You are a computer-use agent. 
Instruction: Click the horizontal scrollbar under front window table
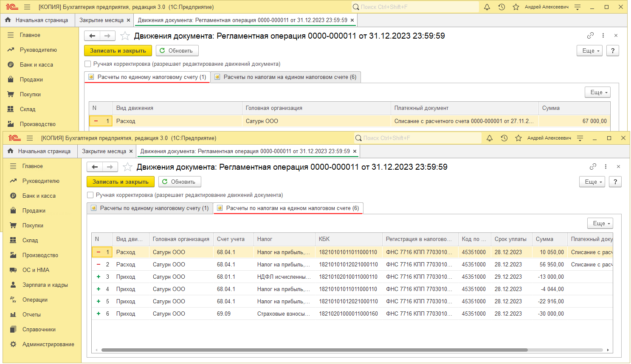coord(314,350)
